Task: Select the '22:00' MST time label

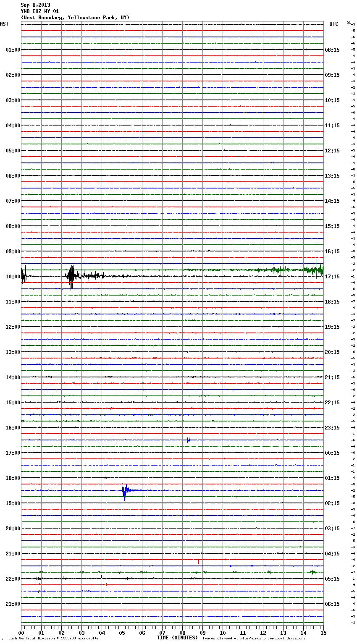Action: tap(13, 579)
